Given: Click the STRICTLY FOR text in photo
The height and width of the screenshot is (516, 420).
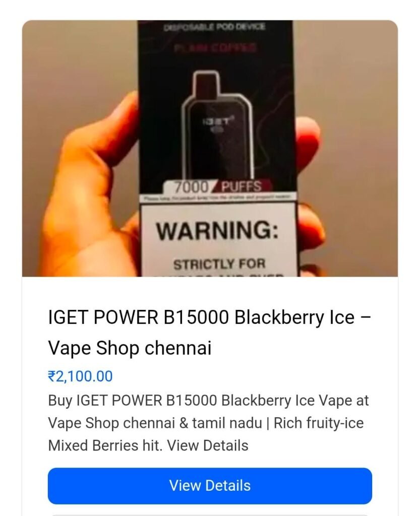Looking at the screenshot, I should pos(219,264).
